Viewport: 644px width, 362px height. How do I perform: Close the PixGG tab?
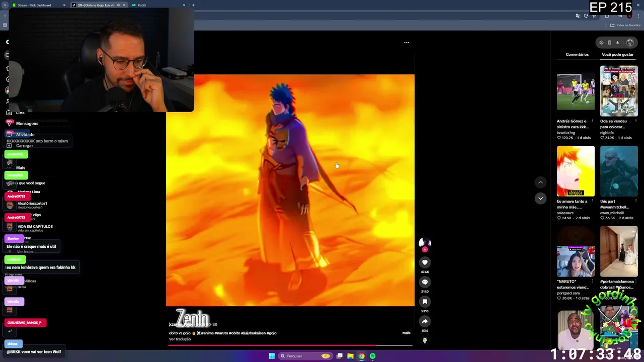[184, 5]
